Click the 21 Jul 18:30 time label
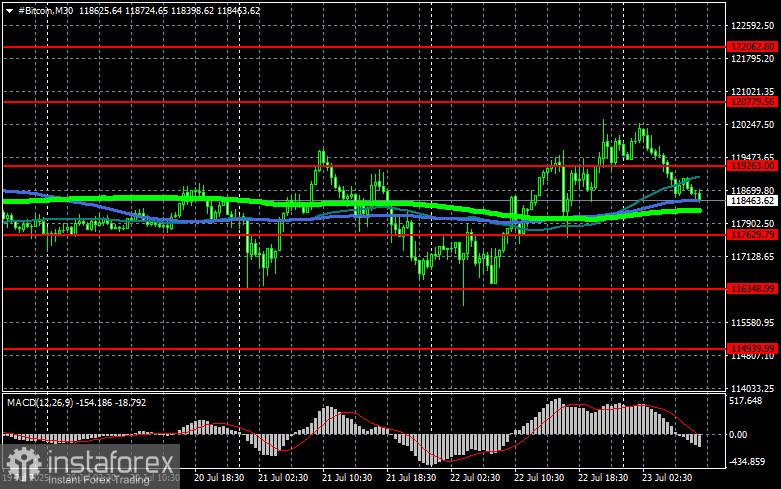Screen dimensions: 781x489 (411, 478)
